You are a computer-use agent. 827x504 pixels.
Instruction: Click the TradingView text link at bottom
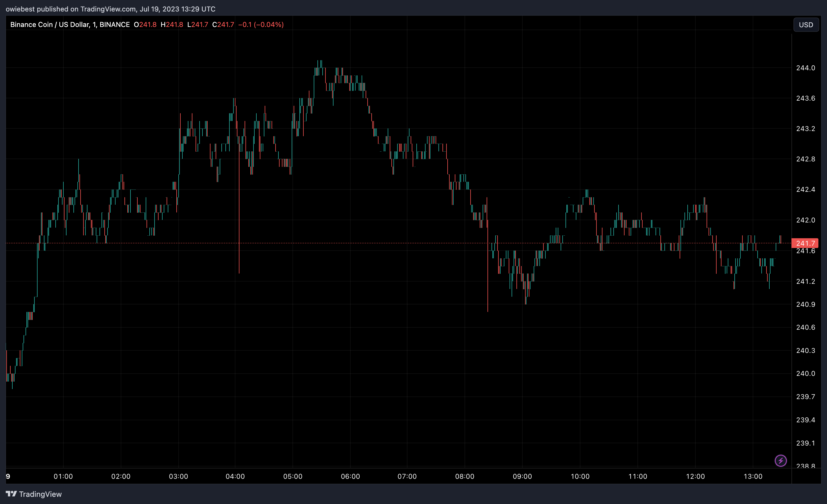click(x=40, y=494)
